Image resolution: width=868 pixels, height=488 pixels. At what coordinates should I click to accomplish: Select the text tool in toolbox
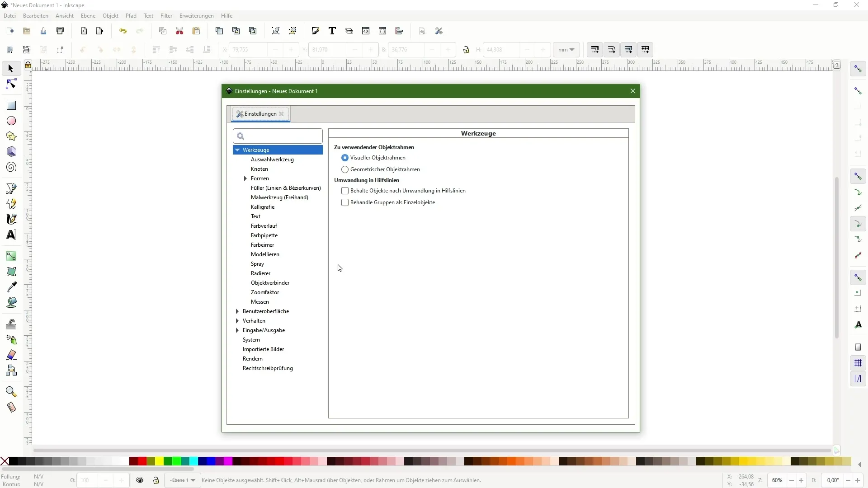[11, 235]
